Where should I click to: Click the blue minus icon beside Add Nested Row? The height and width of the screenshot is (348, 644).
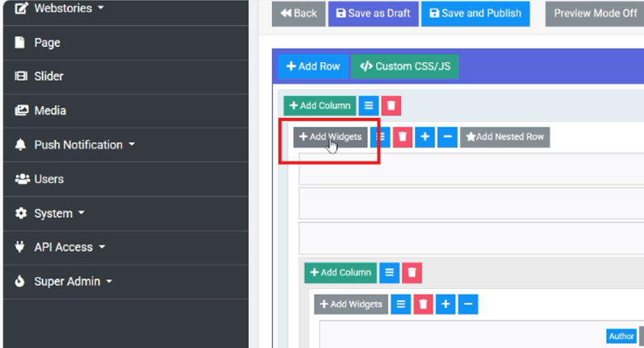coord(448,137)
